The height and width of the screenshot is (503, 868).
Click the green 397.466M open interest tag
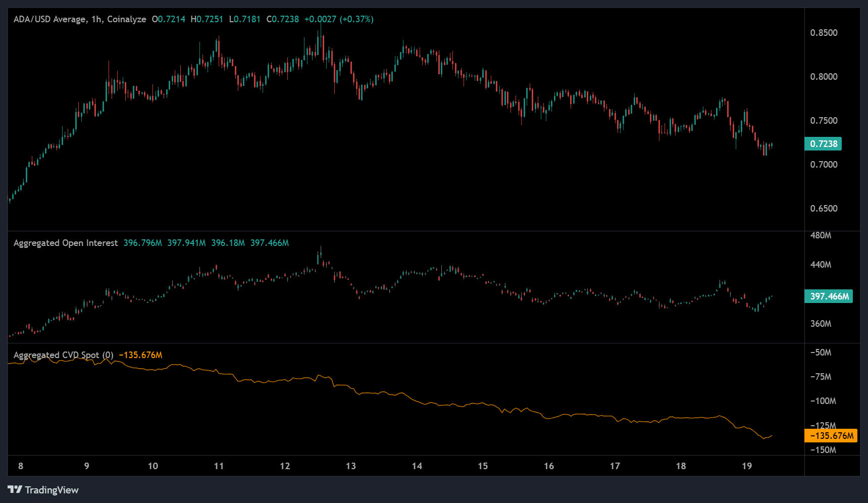tap(829, 296)
